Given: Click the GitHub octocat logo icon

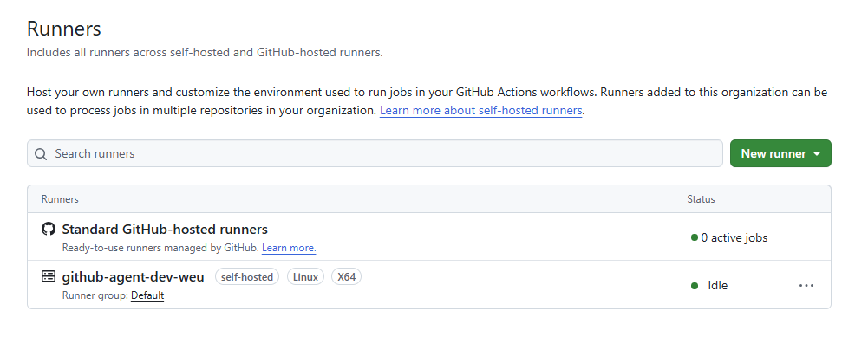Looking at the screenshot, I should pyautogui.click(x=49, y=229).
